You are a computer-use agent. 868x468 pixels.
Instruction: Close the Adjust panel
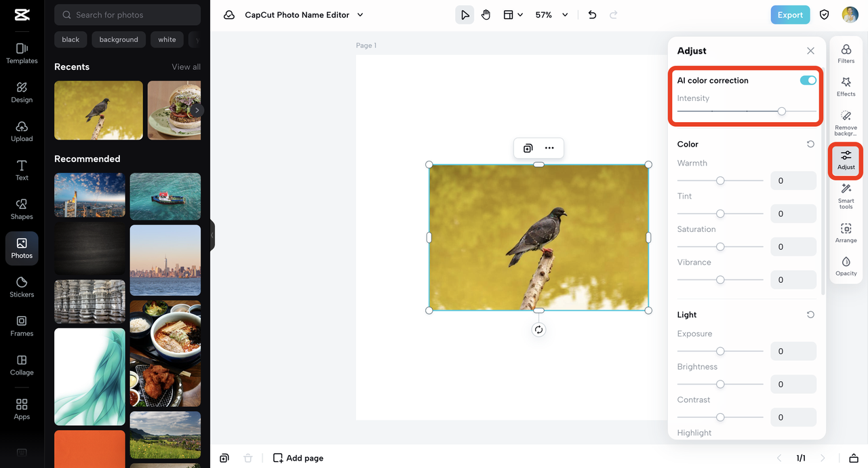[810, 51]
